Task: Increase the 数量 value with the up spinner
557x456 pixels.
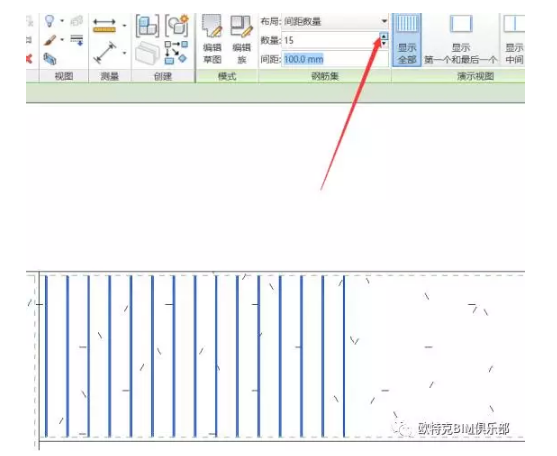Action: click(384, 36)
